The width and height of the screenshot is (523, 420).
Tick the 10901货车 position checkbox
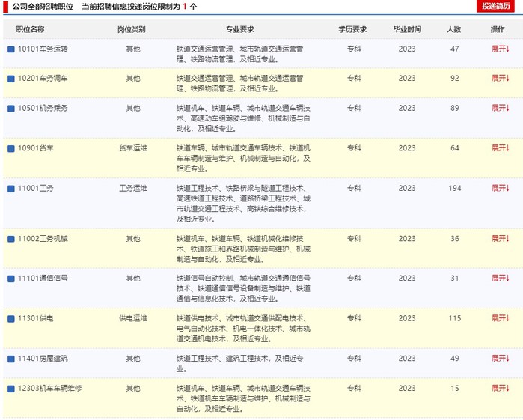pyautogui.click(x=11, y=148)
